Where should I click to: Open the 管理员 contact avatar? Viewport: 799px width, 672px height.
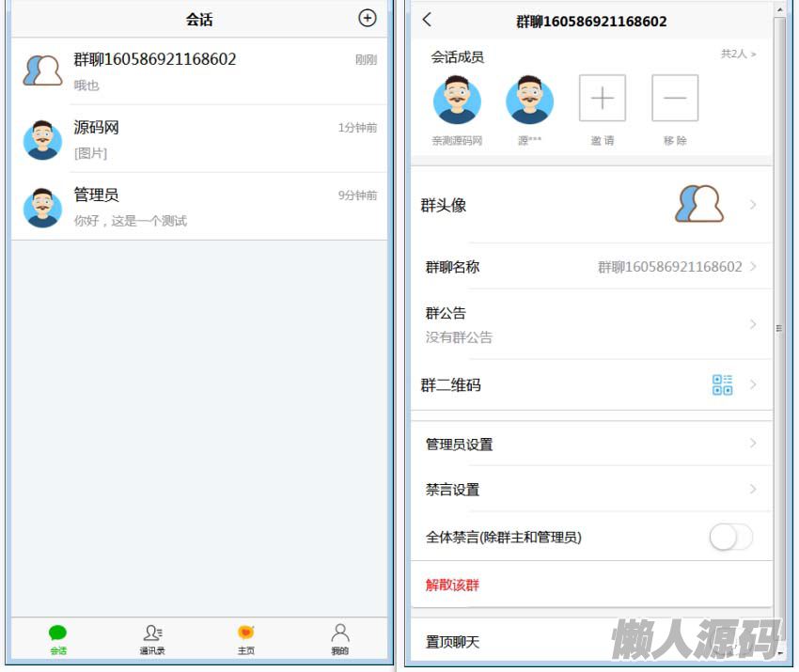(x=43, y=208)
